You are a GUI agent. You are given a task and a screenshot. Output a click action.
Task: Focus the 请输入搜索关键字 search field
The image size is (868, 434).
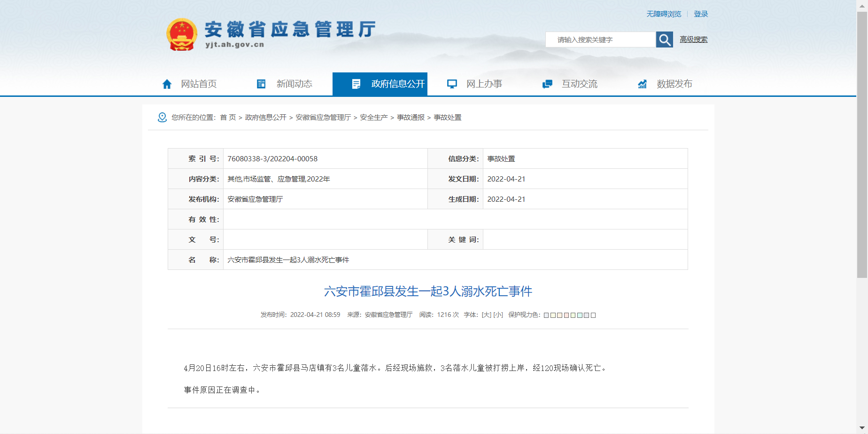[x=600, y=39]
